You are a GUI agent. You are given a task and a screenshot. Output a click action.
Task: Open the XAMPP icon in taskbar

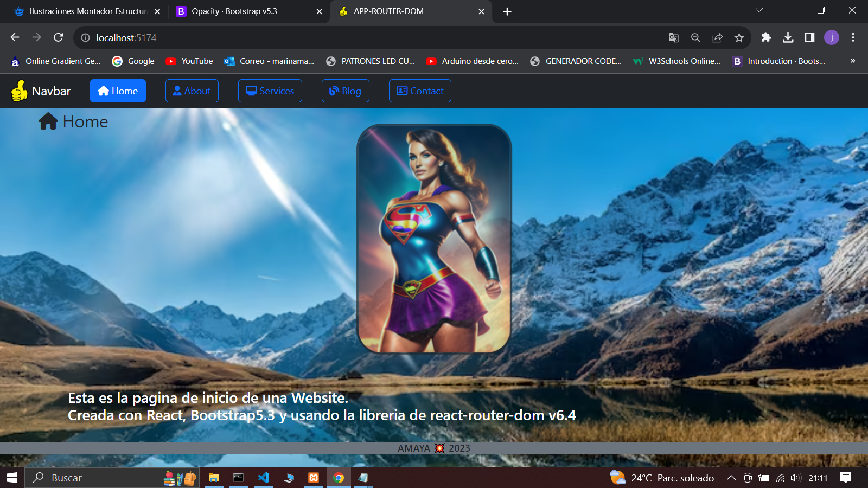314,478
